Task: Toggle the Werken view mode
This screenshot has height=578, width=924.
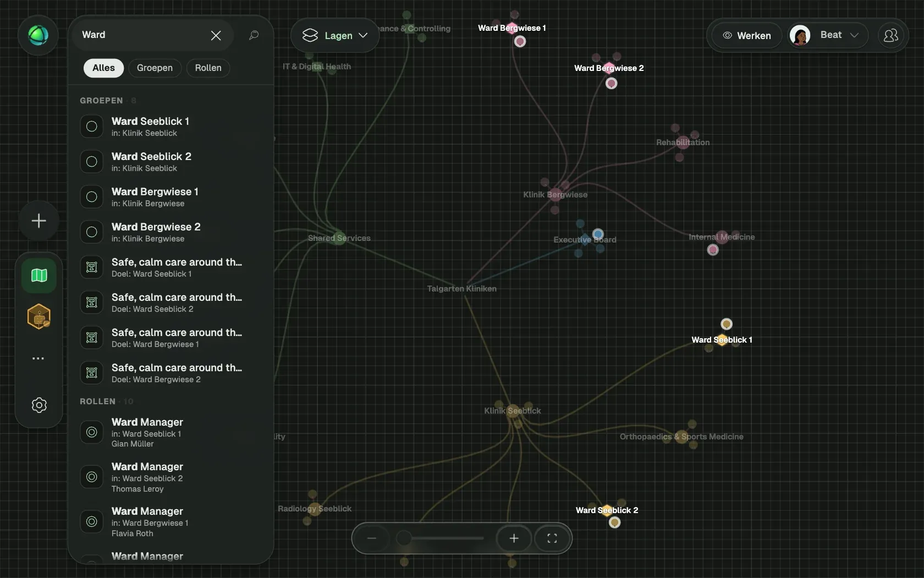Action: 746,36
